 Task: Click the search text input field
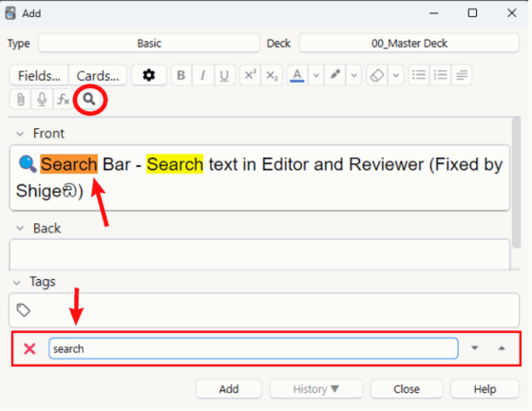(254, 348)
